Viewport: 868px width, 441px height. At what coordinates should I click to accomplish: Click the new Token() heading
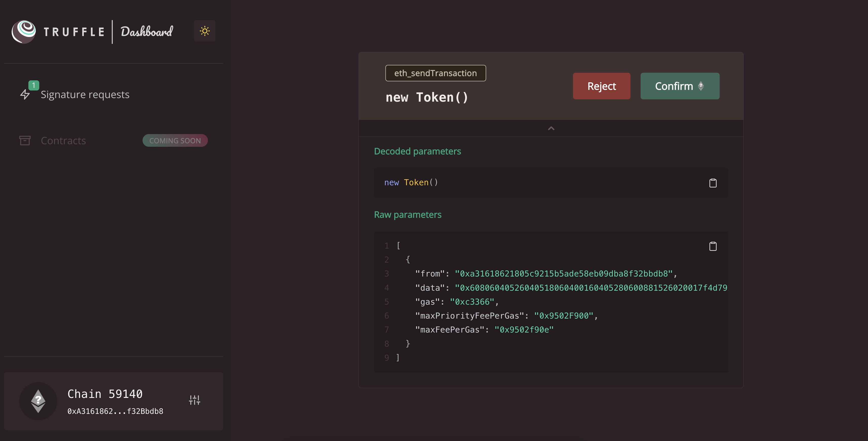click(427, 97)
